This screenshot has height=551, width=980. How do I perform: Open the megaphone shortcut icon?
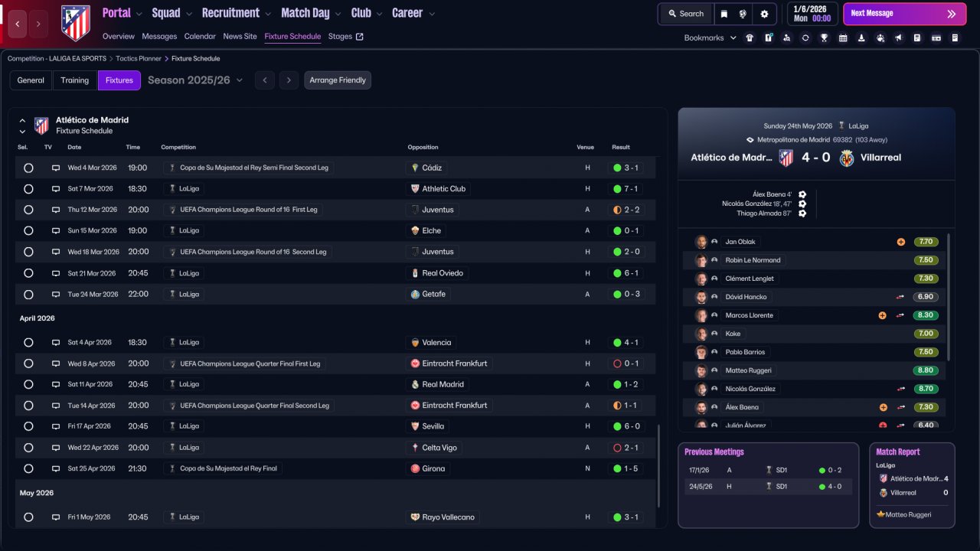(x=899, y=37)
